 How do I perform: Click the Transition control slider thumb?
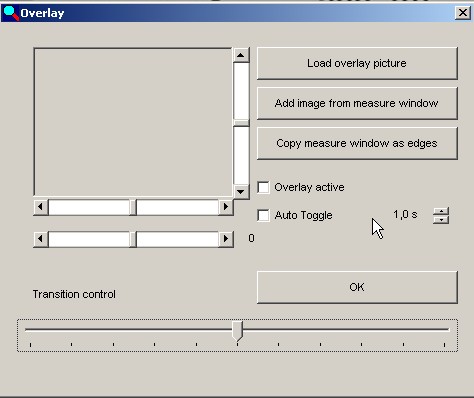pyautogui.click(x=237, y=331)
